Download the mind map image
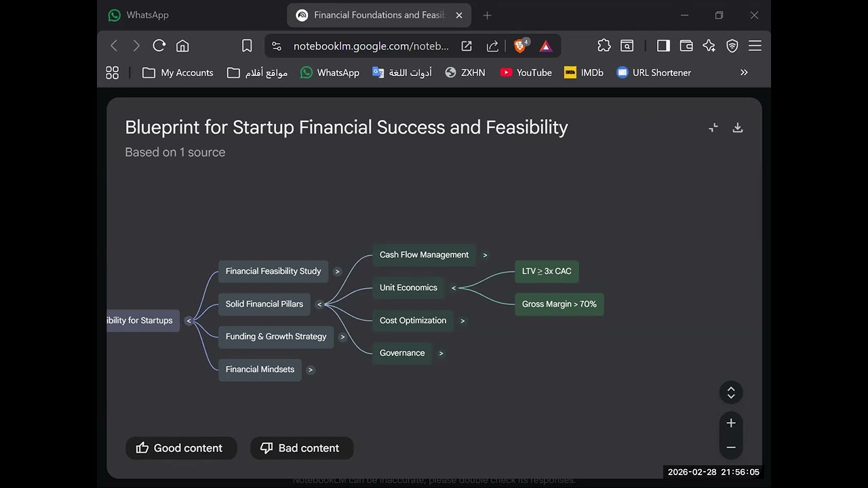 [738, 127]
